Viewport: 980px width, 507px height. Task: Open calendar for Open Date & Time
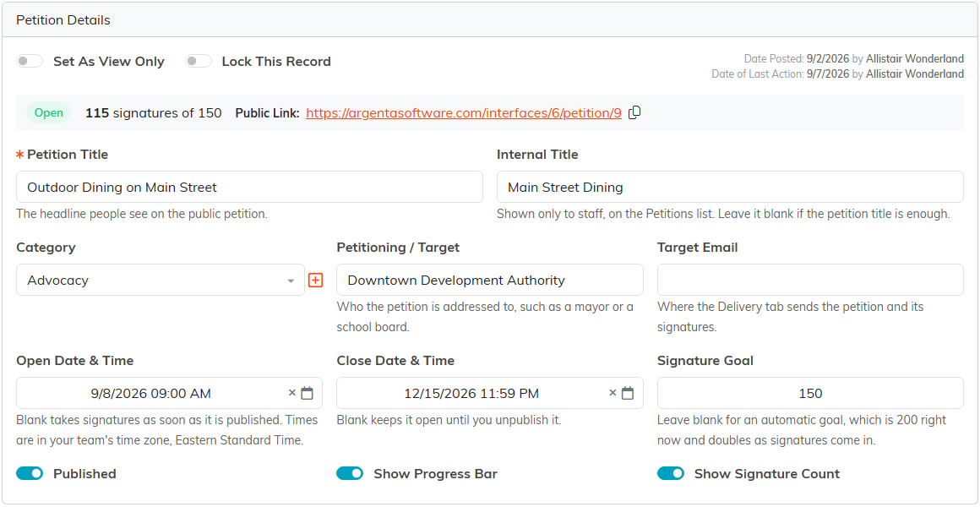(x=307, y=393)
